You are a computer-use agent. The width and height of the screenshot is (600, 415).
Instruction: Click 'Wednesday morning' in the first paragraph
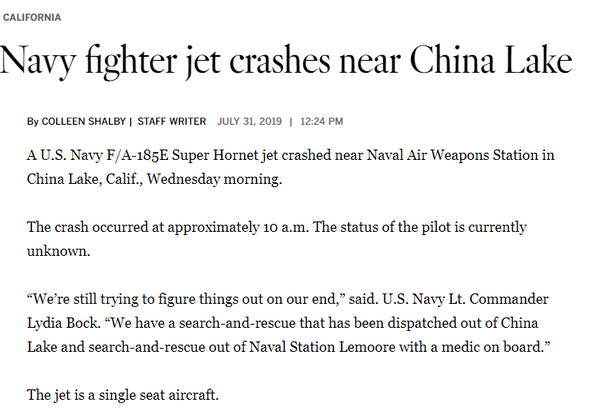(x=214, y=179)
